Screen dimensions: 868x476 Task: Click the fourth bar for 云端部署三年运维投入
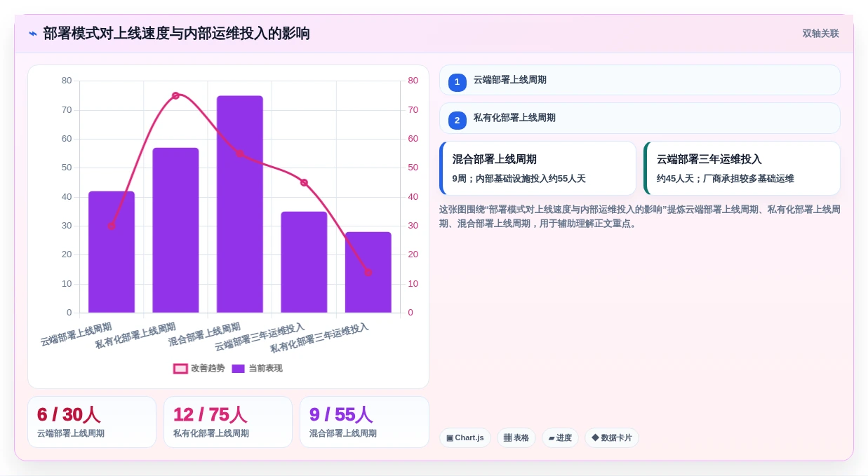coord(304,262)
